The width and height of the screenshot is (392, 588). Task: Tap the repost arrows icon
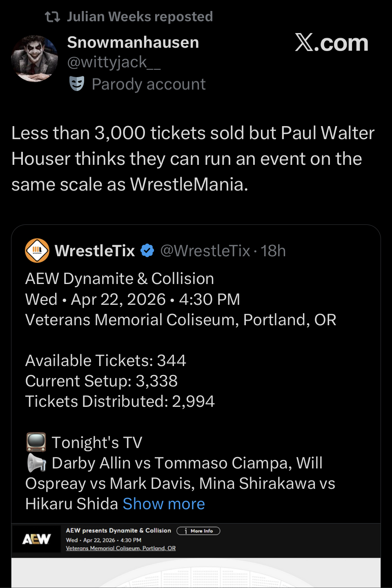(x=52, y=17)
